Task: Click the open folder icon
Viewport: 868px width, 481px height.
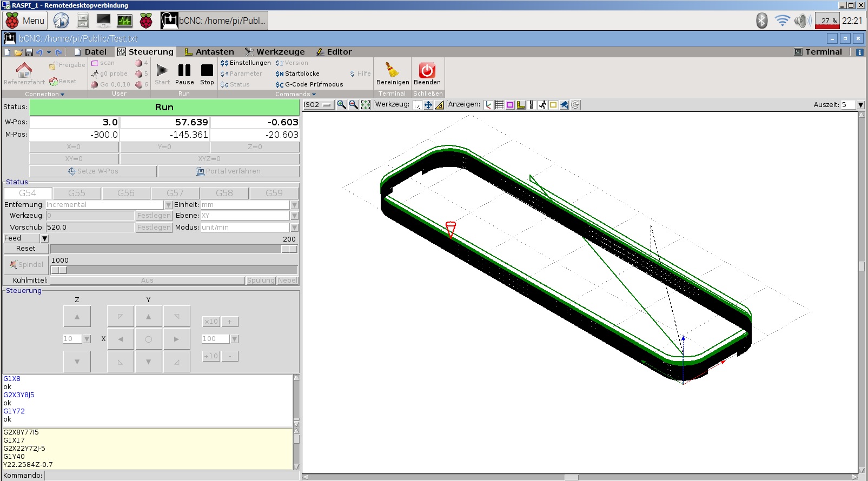Action: 18,52
